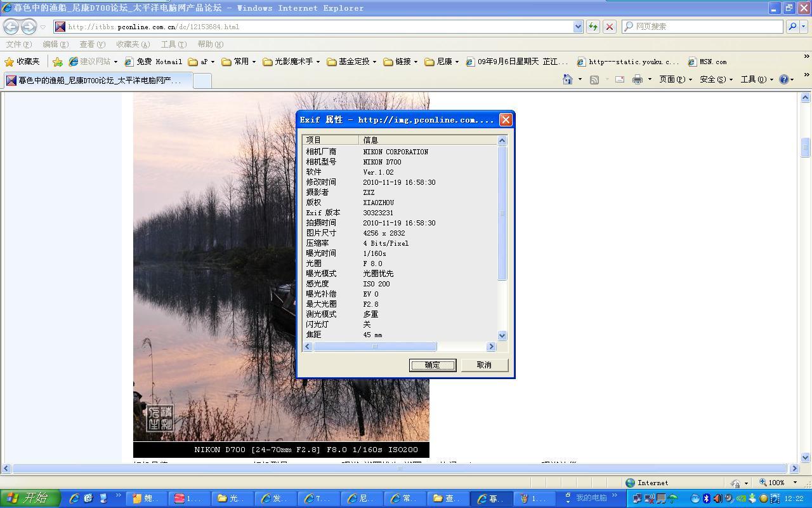Expand the aP favorites folder

201,62
